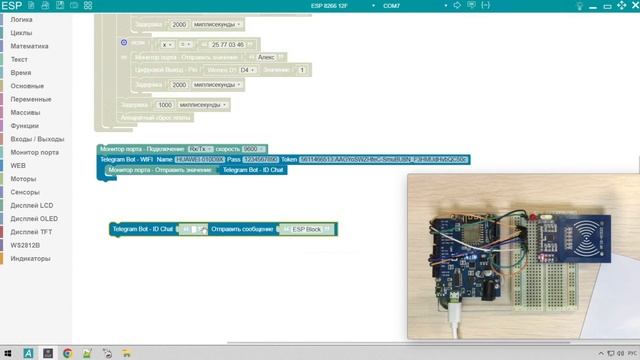Viewport: 640px width, 360px height.
Task: Open the Функции category
Action: (24, 126)
